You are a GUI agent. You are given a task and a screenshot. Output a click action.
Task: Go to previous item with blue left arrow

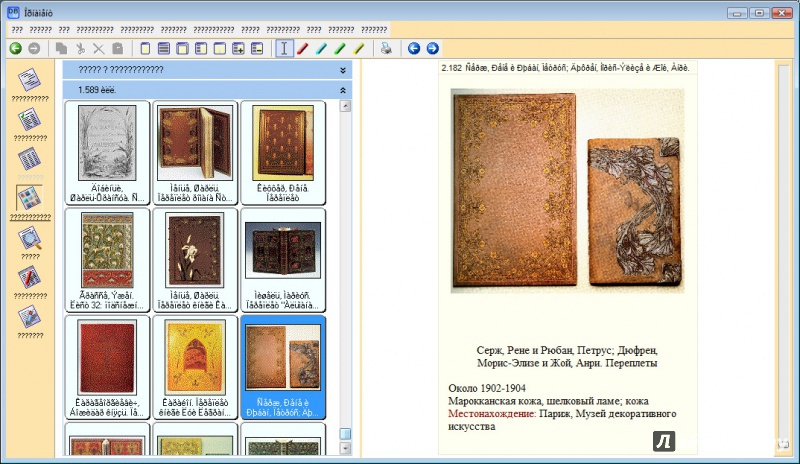pos(414,48)
